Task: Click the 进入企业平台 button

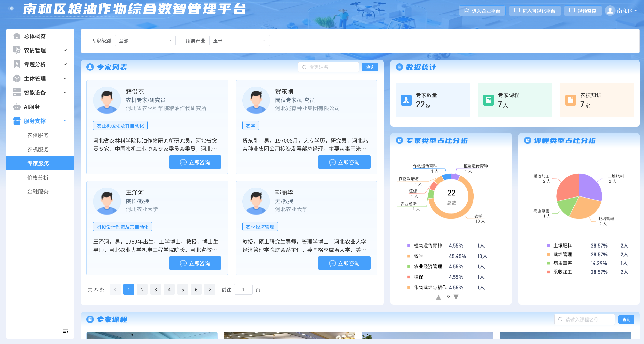Action: (x=482, y=11)
